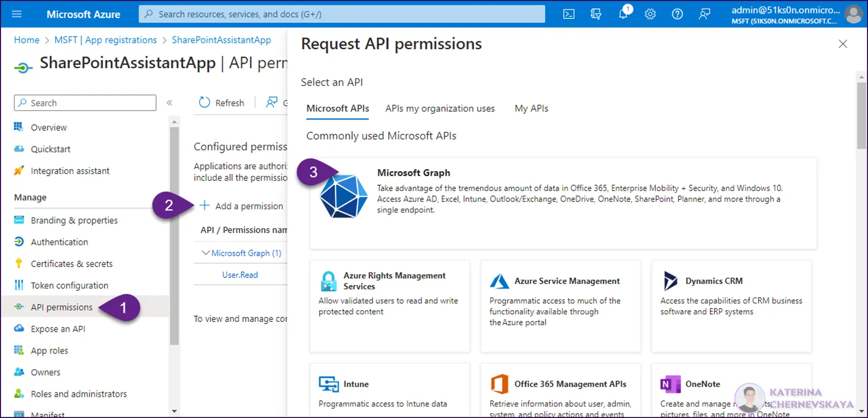
Task: Open the SharePointAssistantApp breadcrumb link
Action: point(221,40)
